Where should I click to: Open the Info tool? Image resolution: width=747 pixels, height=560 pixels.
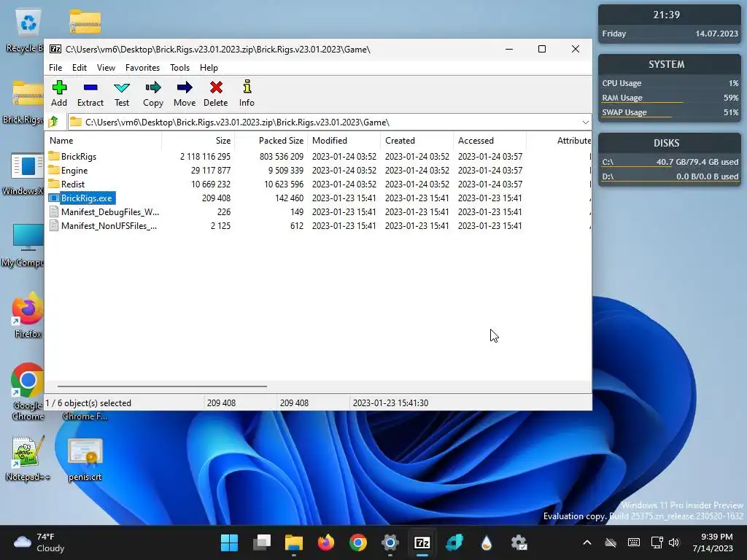[x=247, y=93]
